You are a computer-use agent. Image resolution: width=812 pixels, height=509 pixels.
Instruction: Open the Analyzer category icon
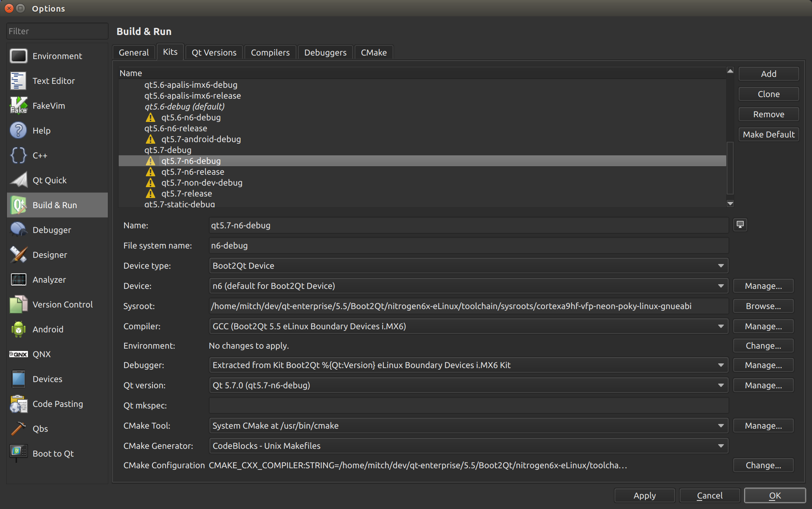[18, 280]
